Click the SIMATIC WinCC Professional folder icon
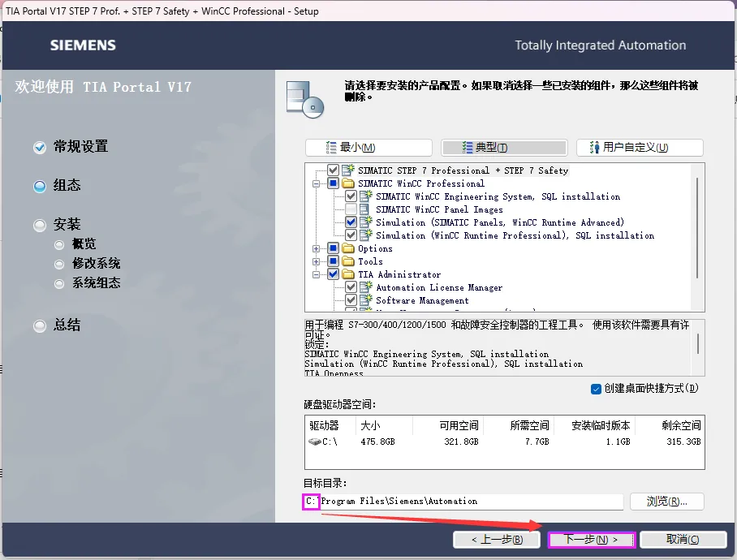 348,183
